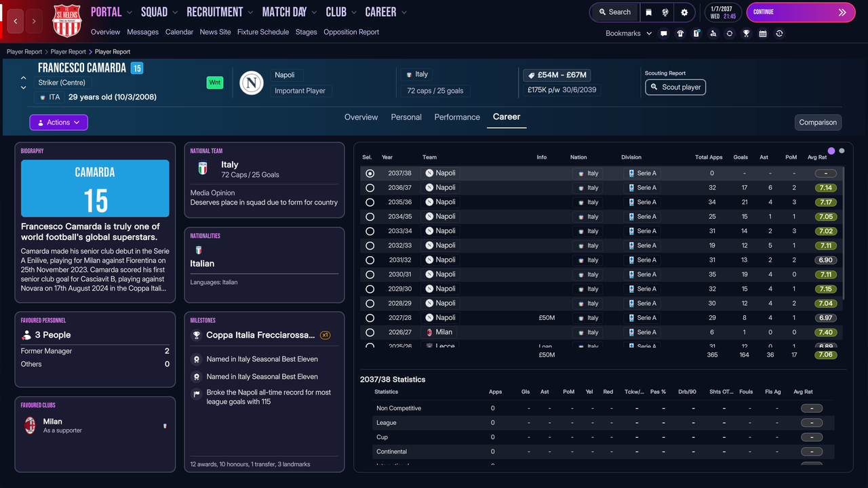Screen dimensions: 868x488
Task: Click the price tag transfer value icon
Action: 530,75
